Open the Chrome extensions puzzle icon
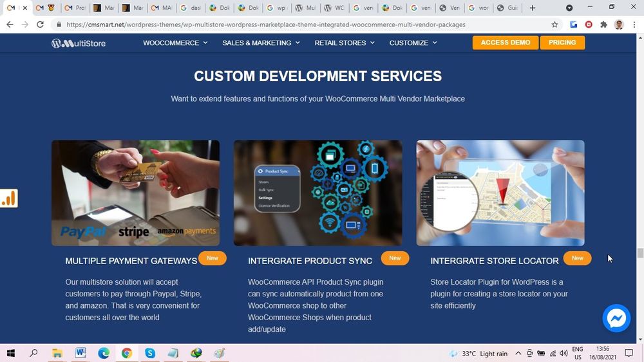 (x=603, y=24)
